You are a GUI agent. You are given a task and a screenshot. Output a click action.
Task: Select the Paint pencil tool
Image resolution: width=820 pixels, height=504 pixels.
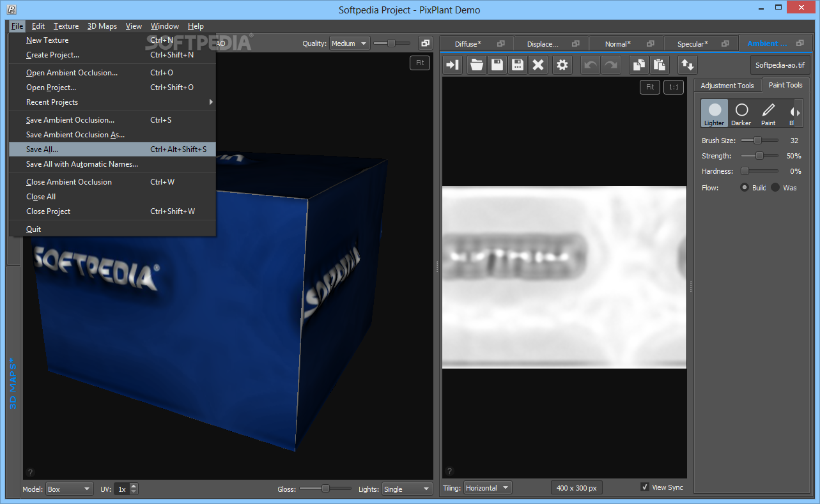coord(768,113)
